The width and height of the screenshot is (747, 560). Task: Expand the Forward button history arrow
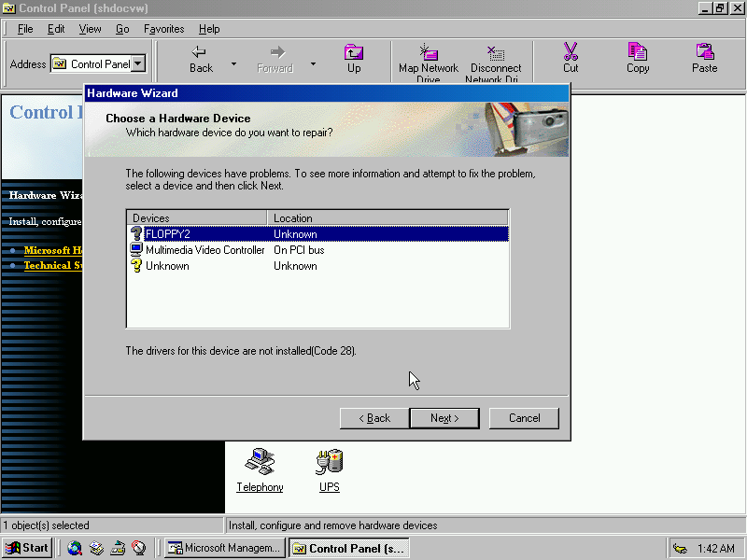[x=313, y=64]
